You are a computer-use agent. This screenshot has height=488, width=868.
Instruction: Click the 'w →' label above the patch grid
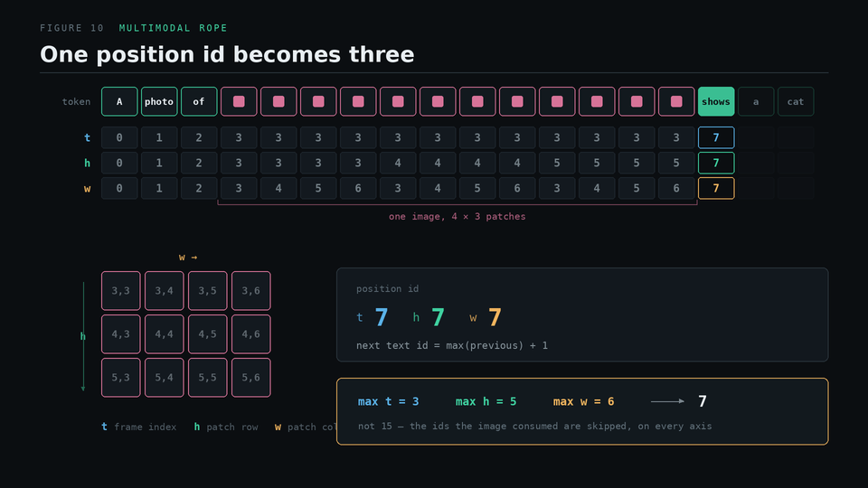(x=188, y=258)
